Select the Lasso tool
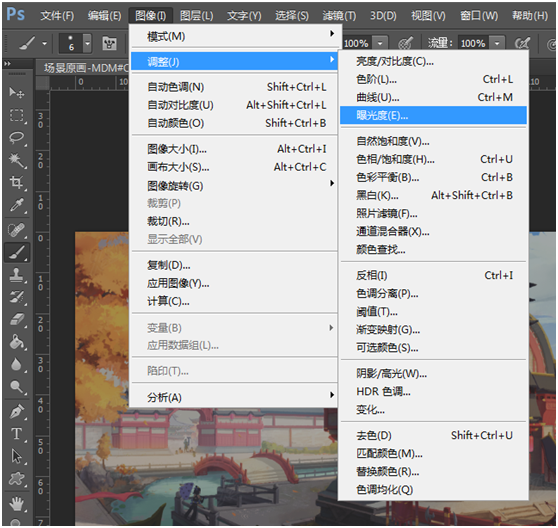The image size is (558, 528). coord(16,138)
